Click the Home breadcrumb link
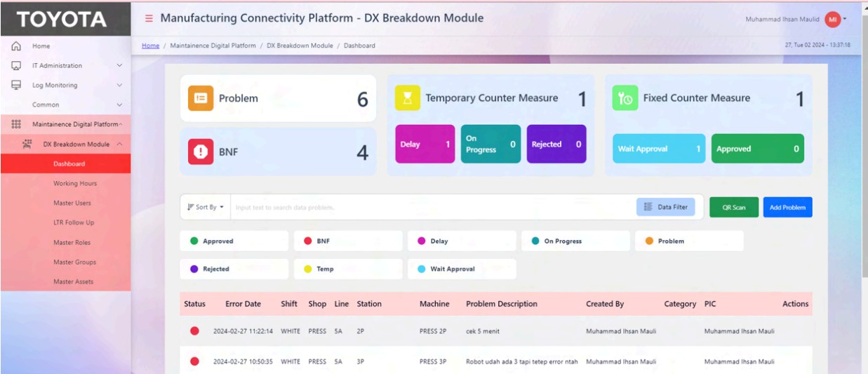This screenshot has width=868, height=374. (x=150, y=46)
